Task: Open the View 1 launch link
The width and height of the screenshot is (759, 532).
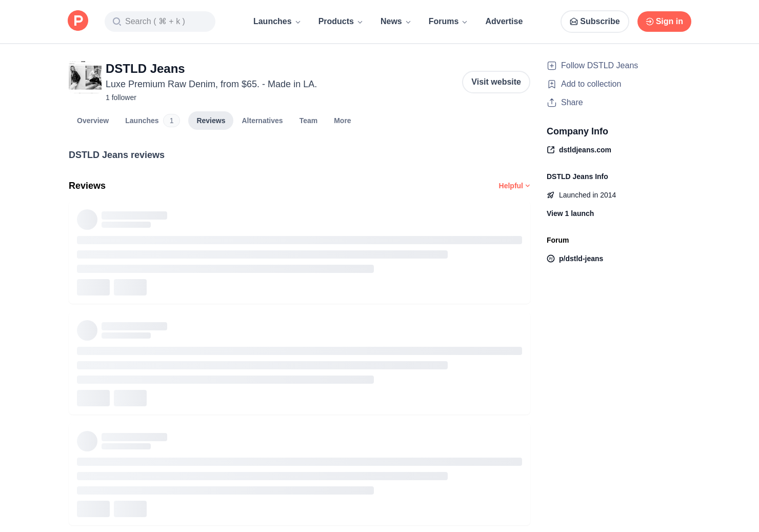Action: [x=570, y=213]
